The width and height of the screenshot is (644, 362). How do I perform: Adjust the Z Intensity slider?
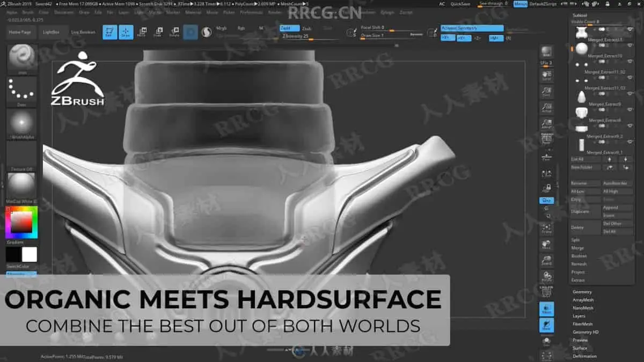pos(311,36)
